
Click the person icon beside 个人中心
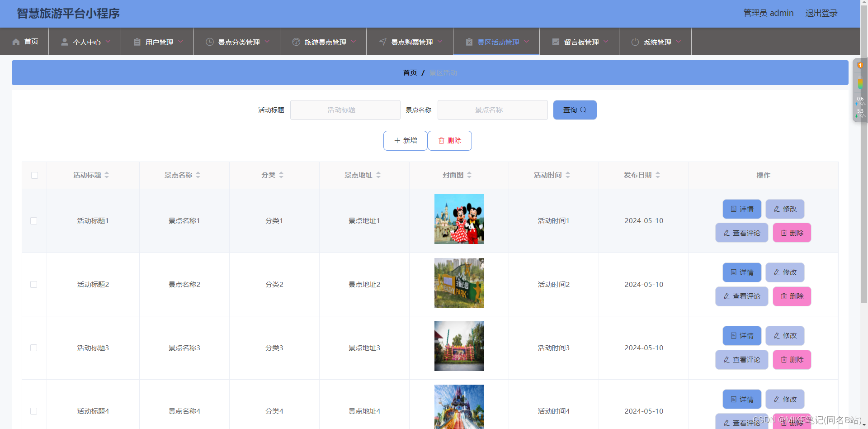pyautogui.click(x=65, y=42)
